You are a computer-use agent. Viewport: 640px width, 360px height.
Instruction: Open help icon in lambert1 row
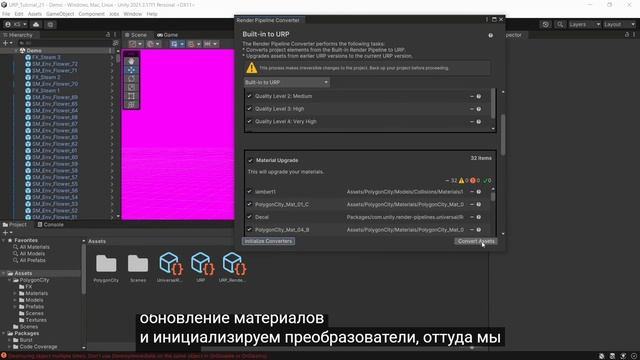pyautogui.click(x=479, y=192)
